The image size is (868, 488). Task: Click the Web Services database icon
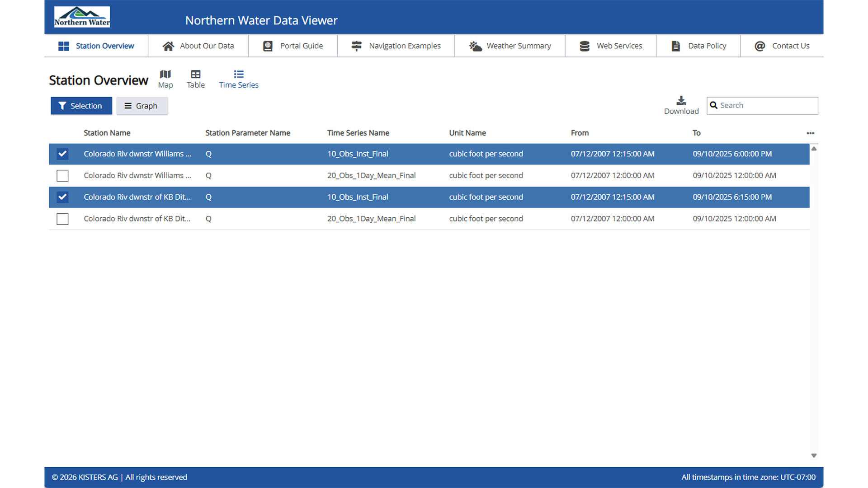585,46
